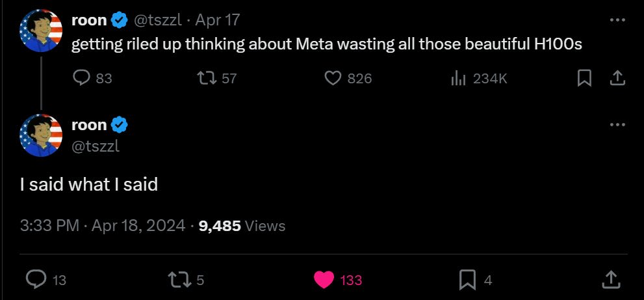Screen dimensions: 644x300
Task: Open roon's avatar on the first tweet
Action: (41, 31)
